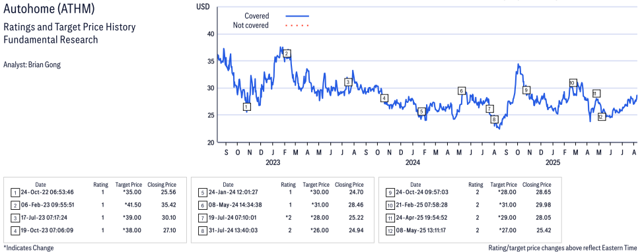This screenshot has height=252, width=644.
Task: Click chart marker 2 at the 2023 peak
Action: 287,53
